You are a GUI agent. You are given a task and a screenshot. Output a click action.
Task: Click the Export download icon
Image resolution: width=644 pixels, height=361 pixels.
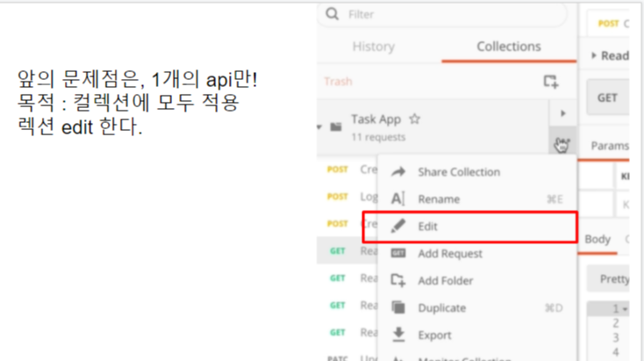[398, 335]
